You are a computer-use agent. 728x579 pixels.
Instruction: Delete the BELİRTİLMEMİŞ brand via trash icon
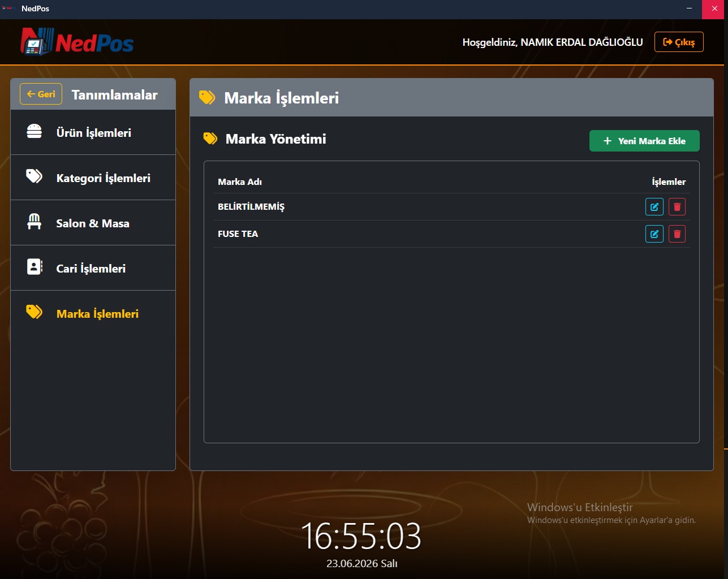tap(677, 207)
